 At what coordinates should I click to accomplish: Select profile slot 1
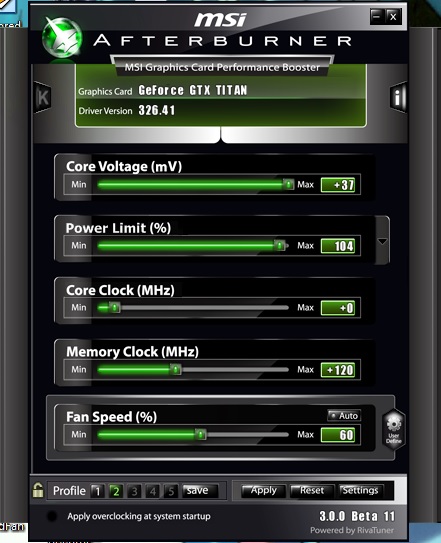(x=97, y=491)
